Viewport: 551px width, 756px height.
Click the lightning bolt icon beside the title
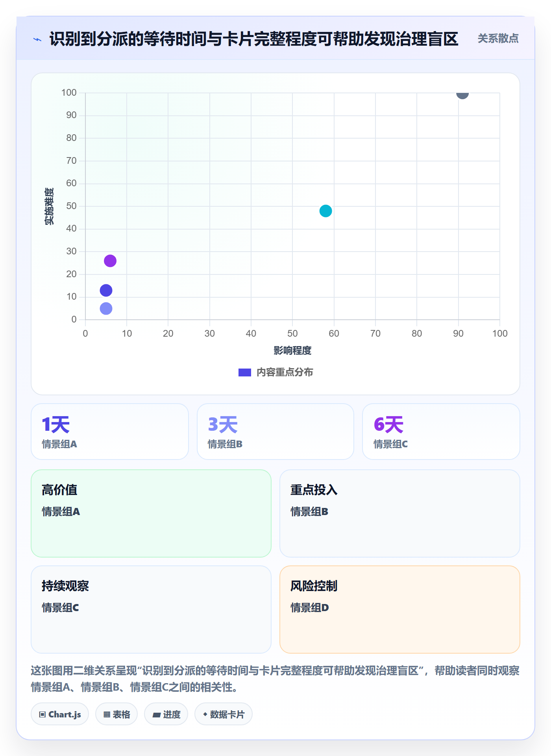37,39
